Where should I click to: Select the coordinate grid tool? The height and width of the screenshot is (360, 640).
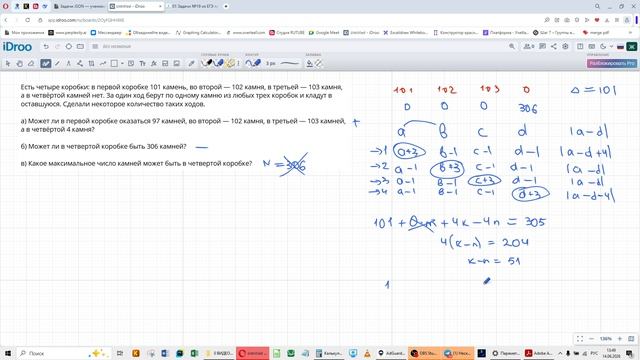91,63
